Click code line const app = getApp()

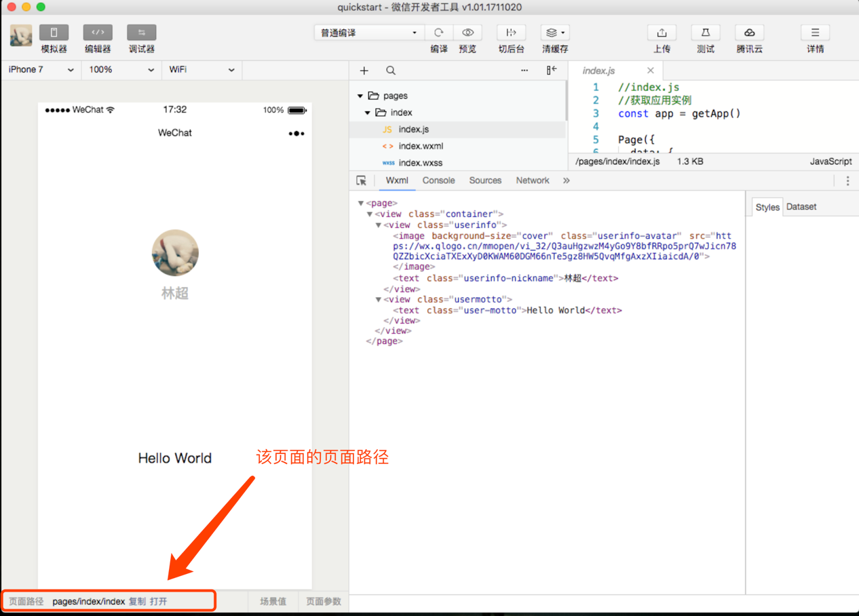coord(679,114)
